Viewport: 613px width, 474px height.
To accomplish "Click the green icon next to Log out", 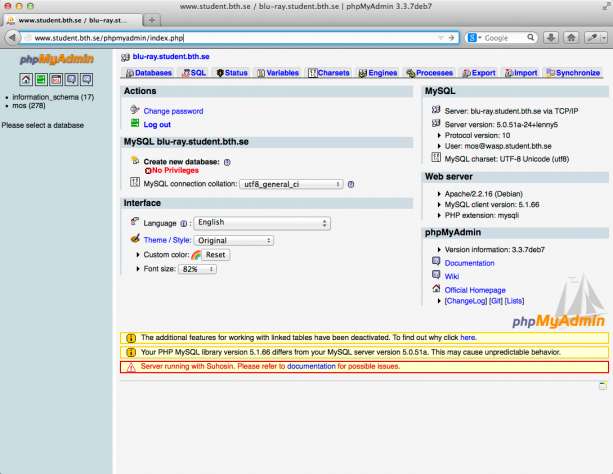I will (x=135, y=123).
